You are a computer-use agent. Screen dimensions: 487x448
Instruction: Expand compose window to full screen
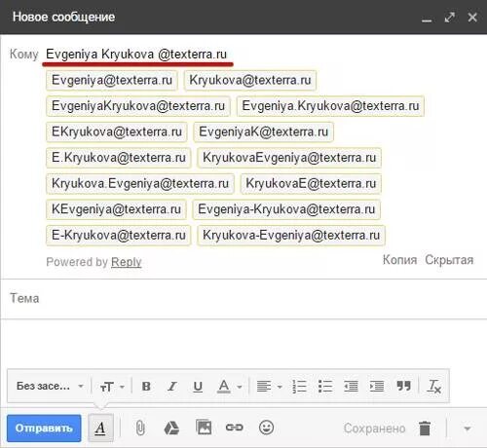click(x=450, y=18)
